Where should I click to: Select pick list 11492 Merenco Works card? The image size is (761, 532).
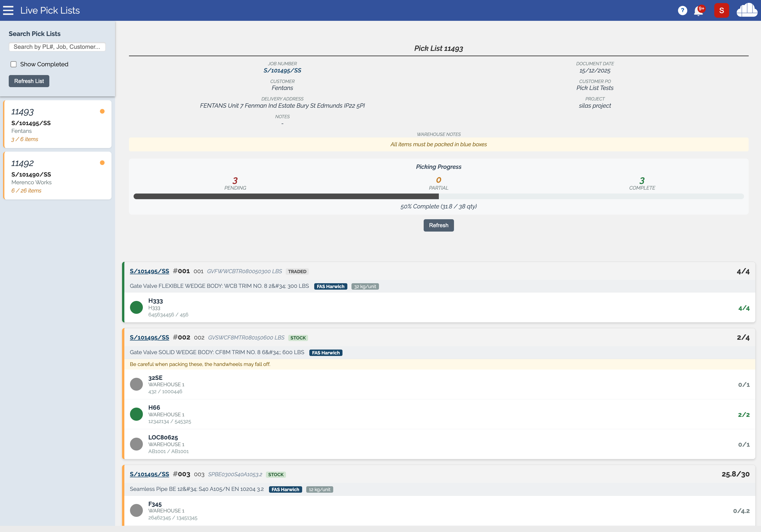point(57,176)
